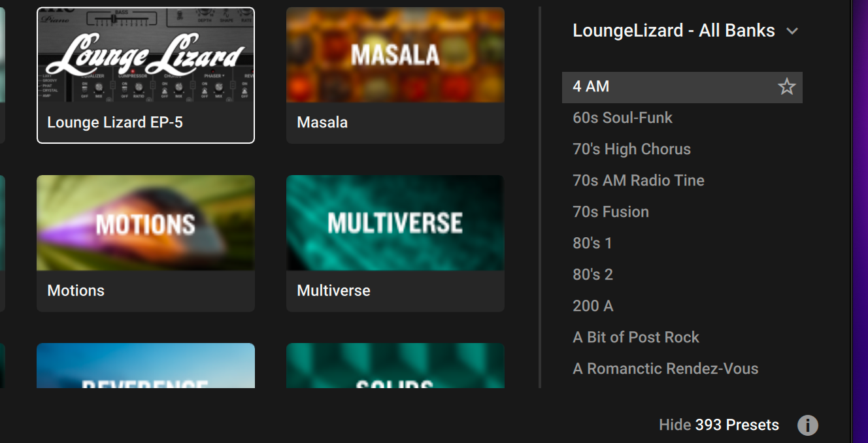Click the Motions card label text
The width and height of the screenshot is (868, 443).
pyautogui.click(x=76, y=291)
